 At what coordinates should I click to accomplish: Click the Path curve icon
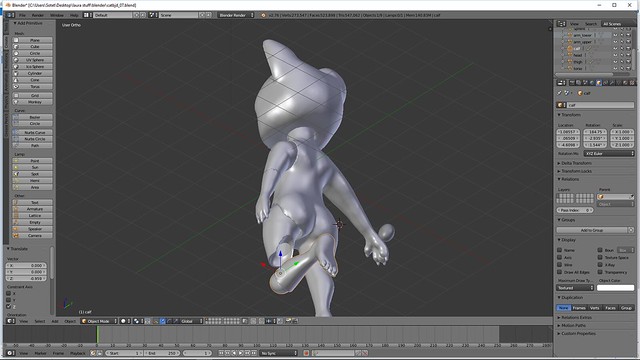click(x=16, y=146)
